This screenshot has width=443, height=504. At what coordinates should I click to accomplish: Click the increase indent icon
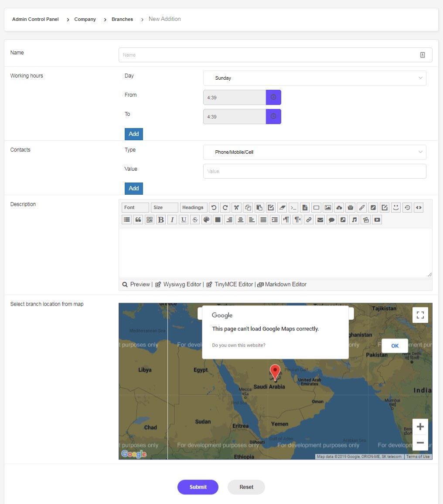(x=274, y=220)
